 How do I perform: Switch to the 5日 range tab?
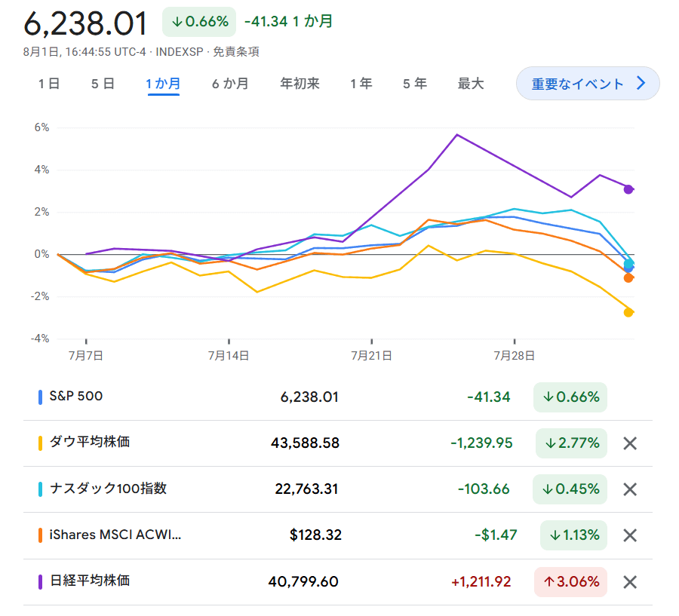pyautogui.click(x=103, y=84)
